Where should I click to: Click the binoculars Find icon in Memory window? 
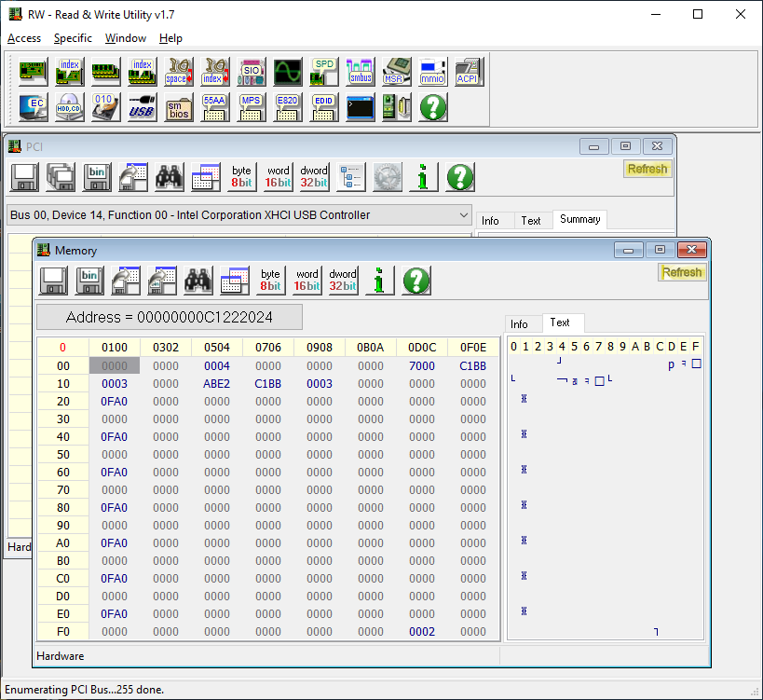click(x=198, y=281)
